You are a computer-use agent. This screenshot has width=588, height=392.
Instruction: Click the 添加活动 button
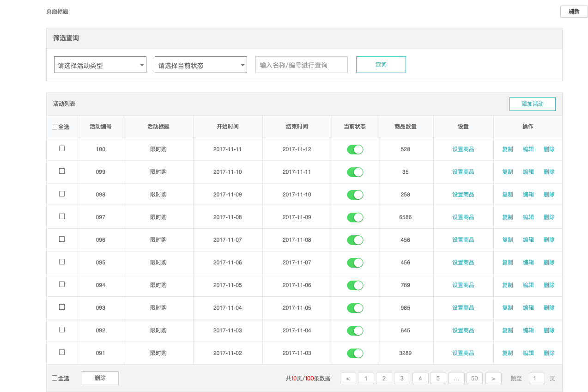tap(532, 104)
